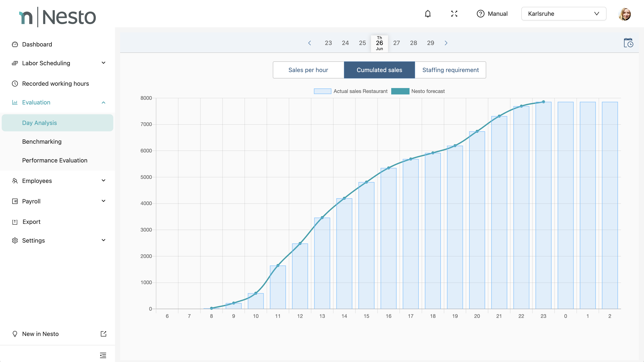The image size is (644, 362).
Task: Open external link icon for New in Nesto
Action: tap(103, 334)
